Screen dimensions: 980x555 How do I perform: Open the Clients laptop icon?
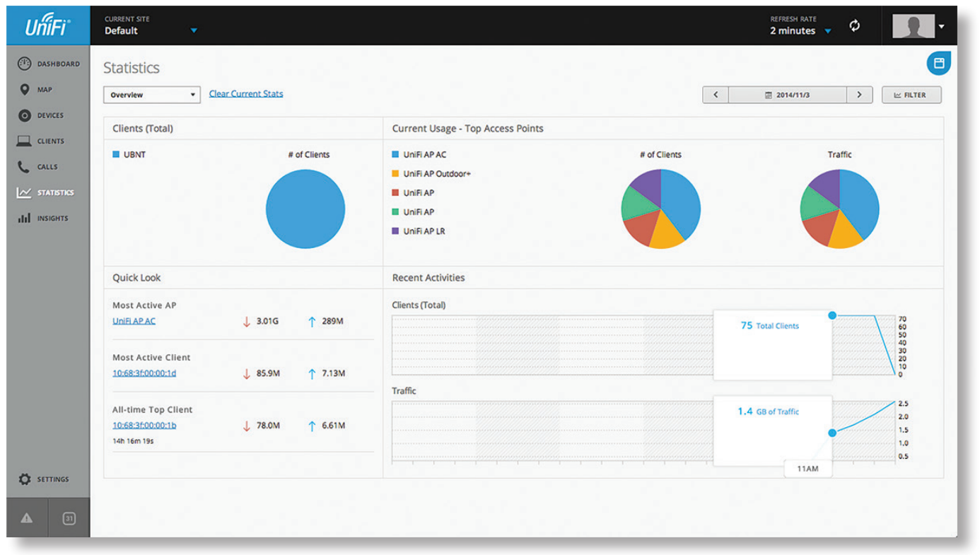click(x=25, y=141)
